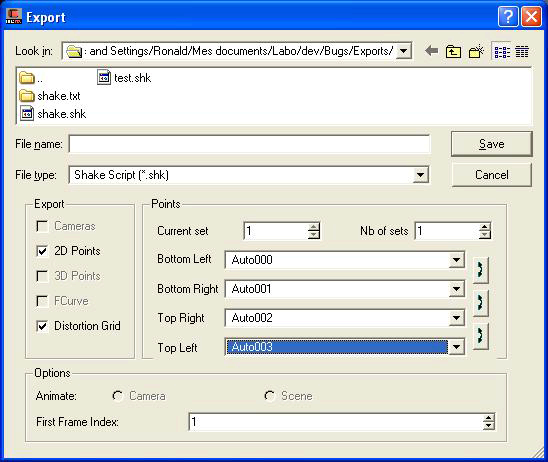Open the context help question mark button
This screenshot has height=462, width=548.
click(508, 16)
